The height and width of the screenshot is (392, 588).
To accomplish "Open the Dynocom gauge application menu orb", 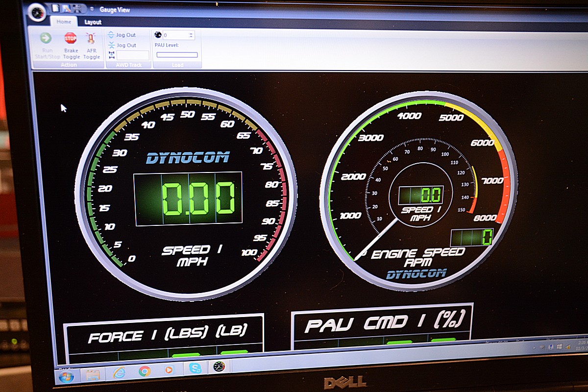I will click(37, 12).
